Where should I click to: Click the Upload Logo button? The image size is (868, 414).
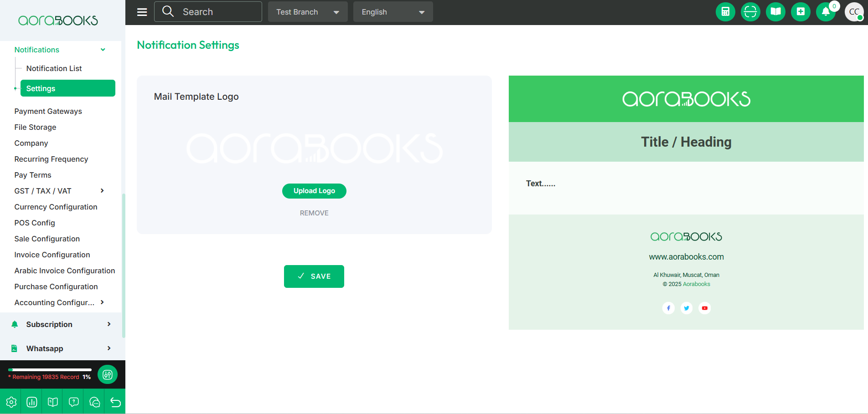(314, 191)
